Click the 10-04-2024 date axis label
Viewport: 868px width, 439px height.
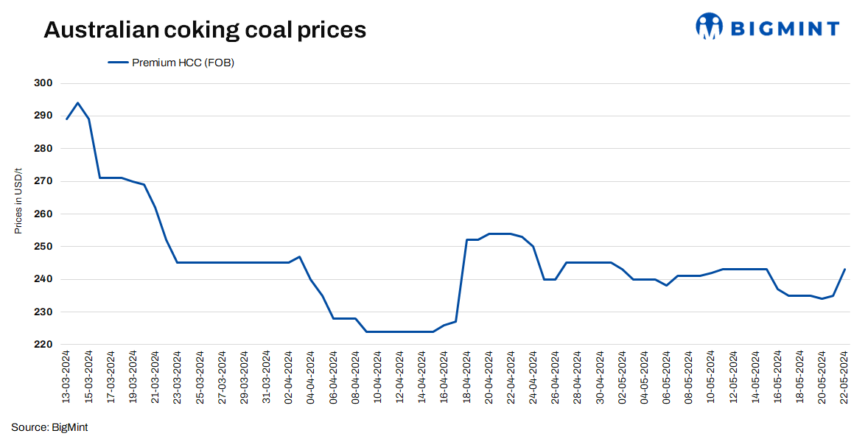click(x=377, y=376)
